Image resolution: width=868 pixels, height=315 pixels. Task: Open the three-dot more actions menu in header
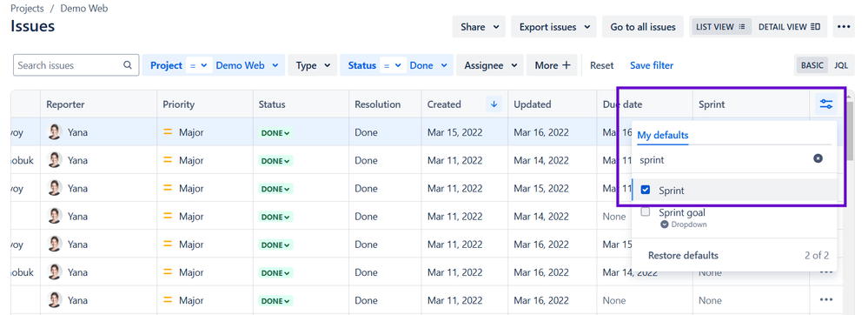pyautogui.click(x=844, y=27)
